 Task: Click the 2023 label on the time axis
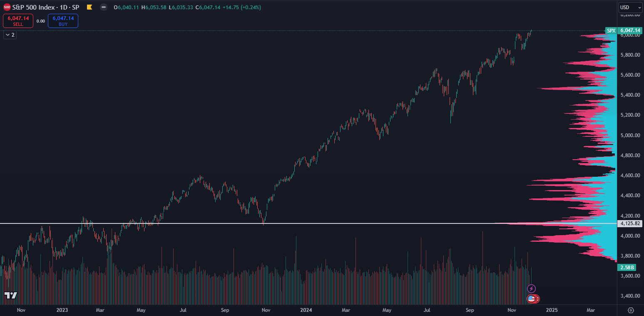62,310
